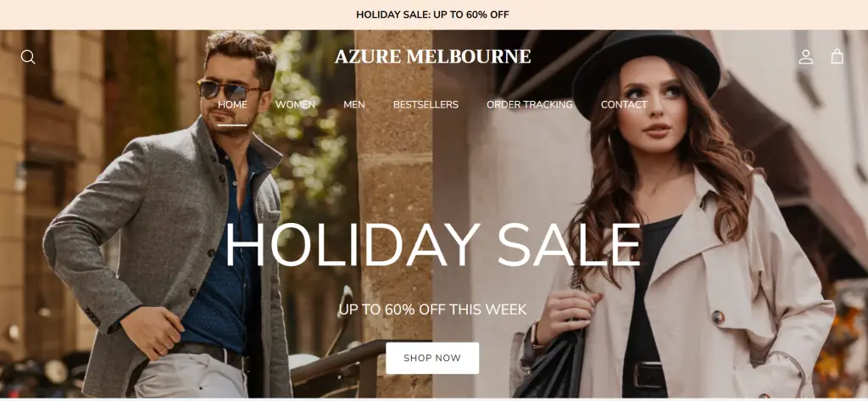Click the man in the gray blazer
Image resolution: width=868 pixels, height=401 pixels.
pos(171,221)
